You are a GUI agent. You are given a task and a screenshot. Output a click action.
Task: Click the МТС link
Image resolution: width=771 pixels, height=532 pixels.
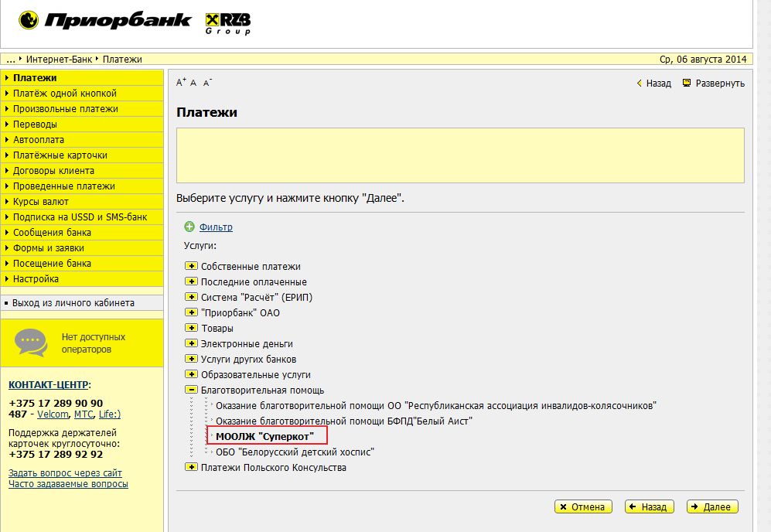(84, 414)
